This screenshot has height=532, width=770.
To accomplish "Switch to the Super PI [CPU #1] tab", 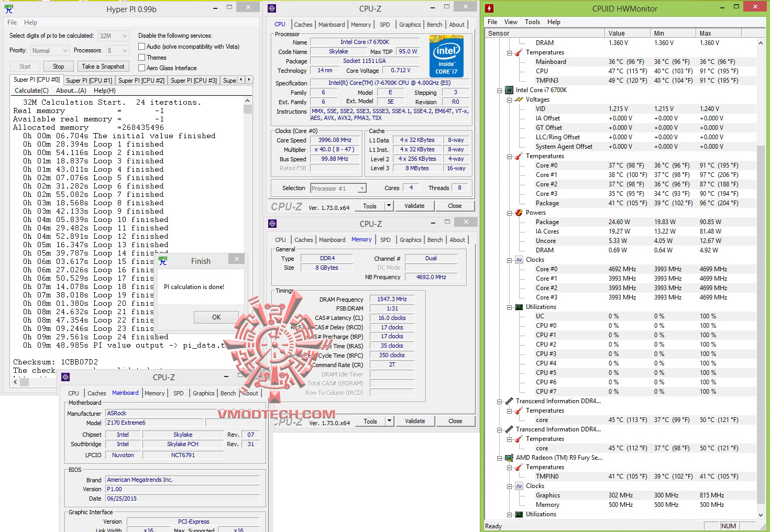I will (x=89, y=81).
